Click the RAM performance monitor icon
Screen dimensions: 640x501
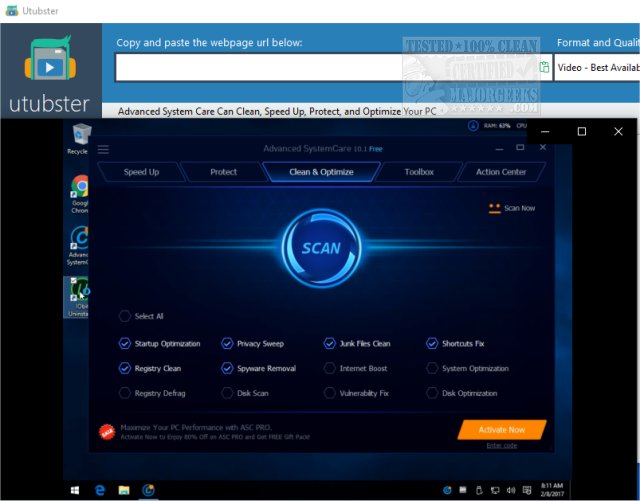tap(473, 125)
